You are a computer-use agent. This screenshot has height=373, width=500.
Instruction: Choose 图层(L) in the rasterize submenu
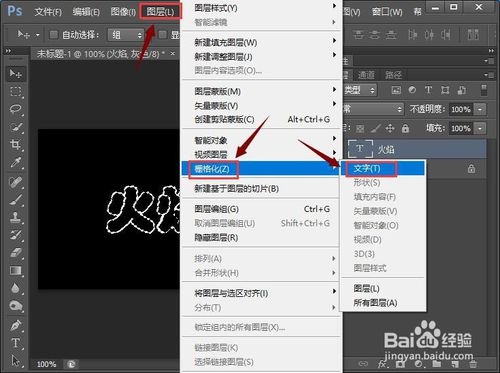click(382, 288)
